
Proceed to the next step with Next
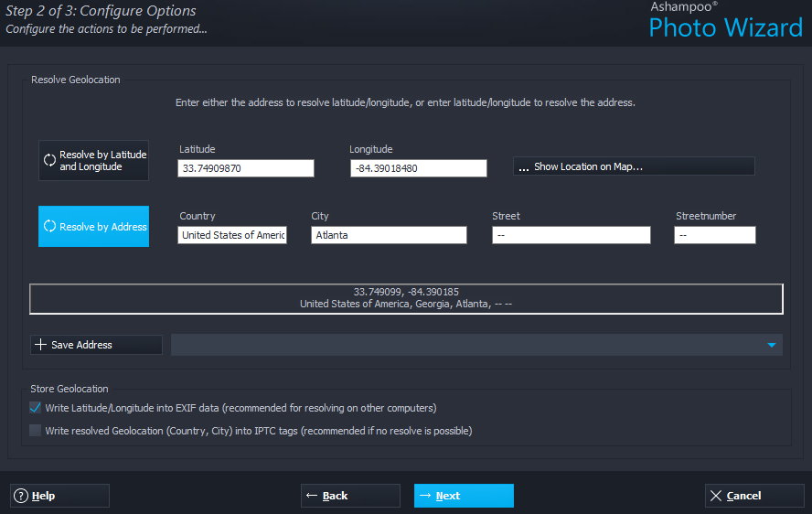[x=464, y=496]
